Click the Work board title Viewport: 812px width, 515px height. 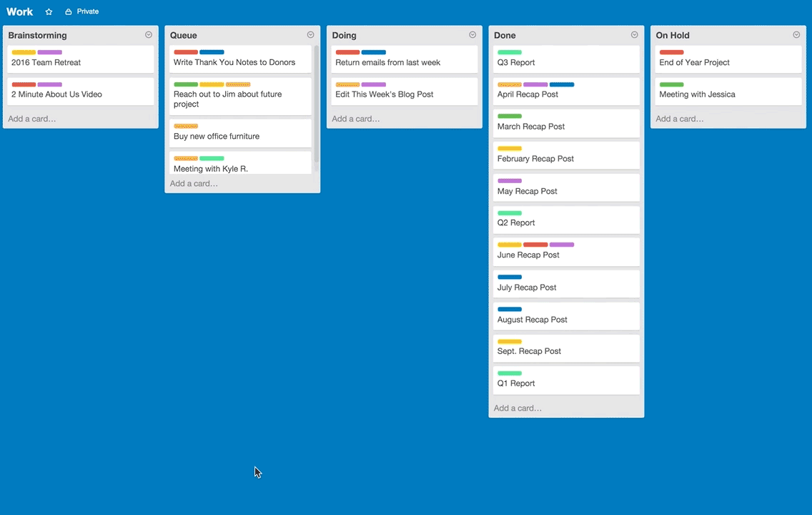point(20,12)
